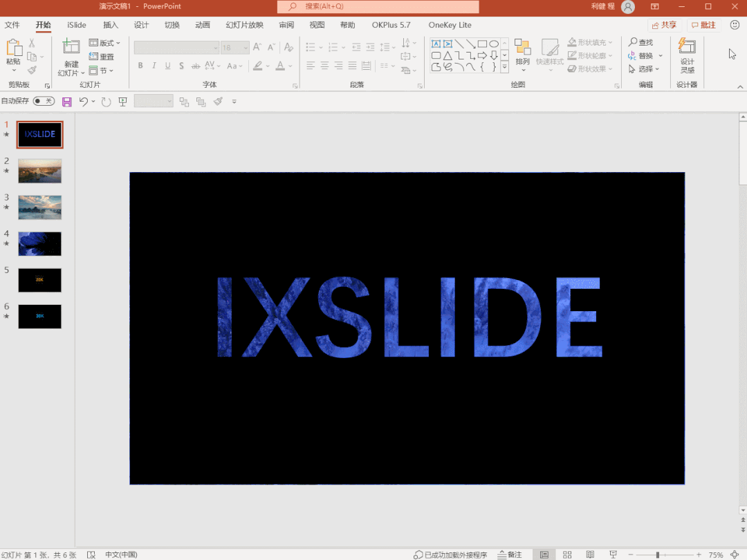Screen dimensions: 747x560
Task: Toggle Bold formatting
Action: [x=140, y=66]
